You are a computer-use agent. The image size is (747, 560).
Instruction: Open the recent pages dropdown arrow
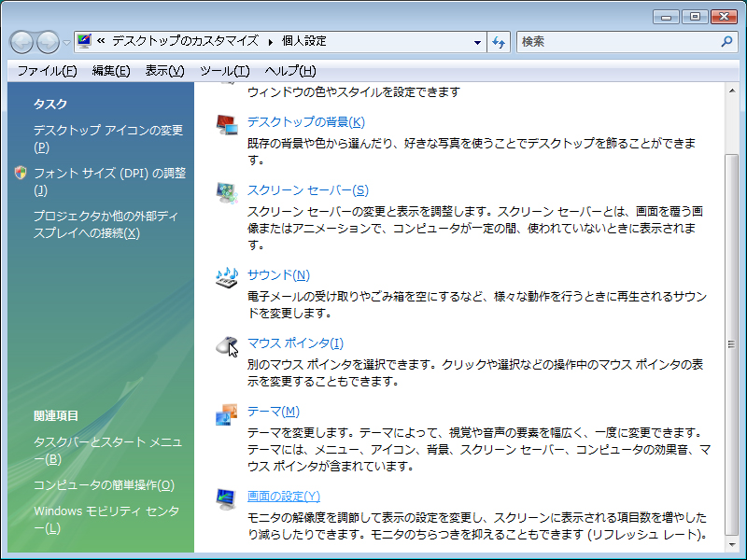[x=66, y=43]
